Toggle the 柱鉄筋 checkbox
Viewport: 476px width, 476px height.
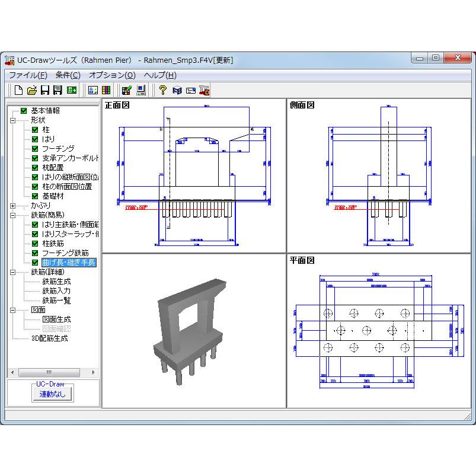35,244
